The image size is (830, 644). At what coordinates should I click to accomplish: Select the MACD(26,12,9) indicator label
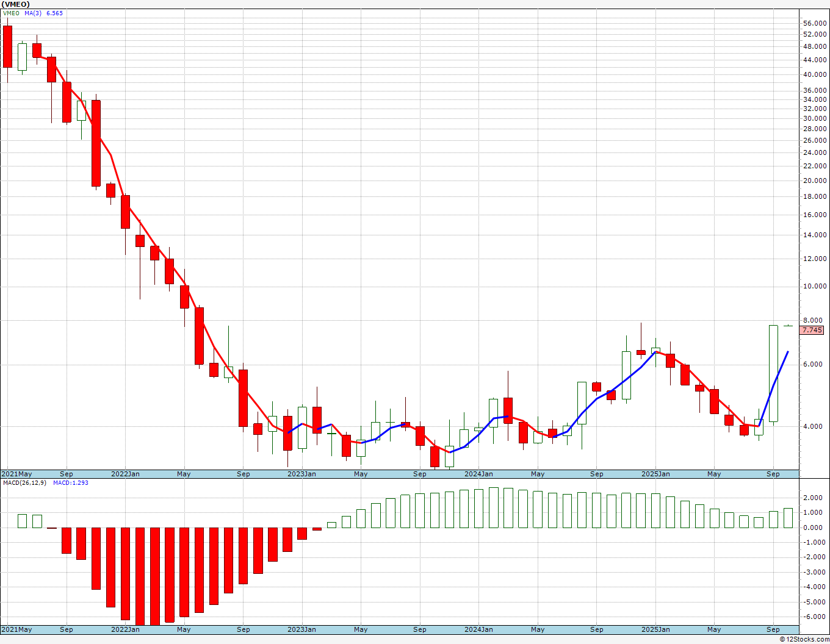[x=24, y=482]
